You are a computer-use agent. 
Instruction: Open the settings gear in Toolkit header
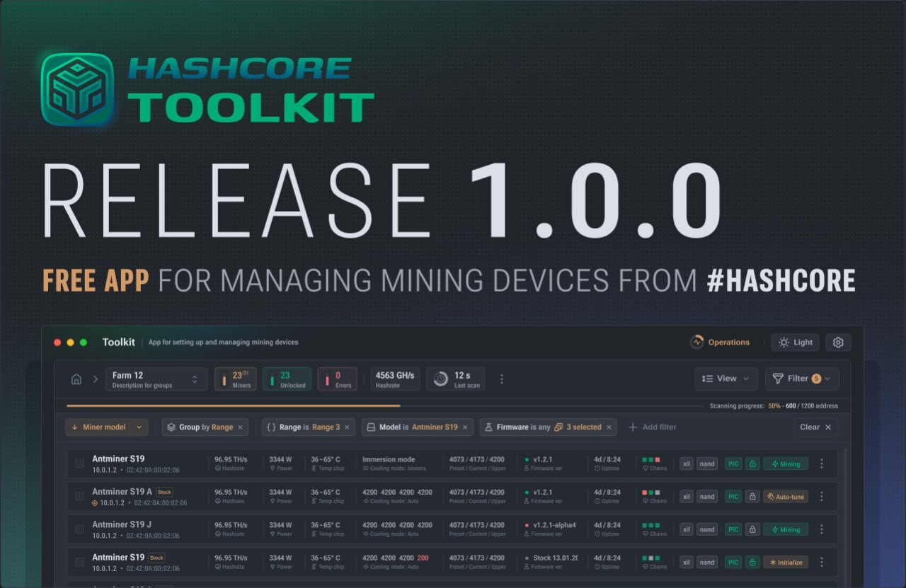(x=838, y=342)
